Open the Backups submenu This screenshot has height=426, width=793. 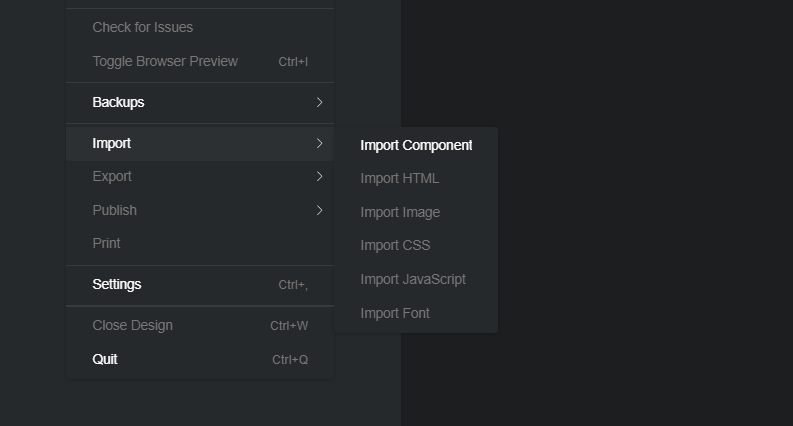(118, 102)
